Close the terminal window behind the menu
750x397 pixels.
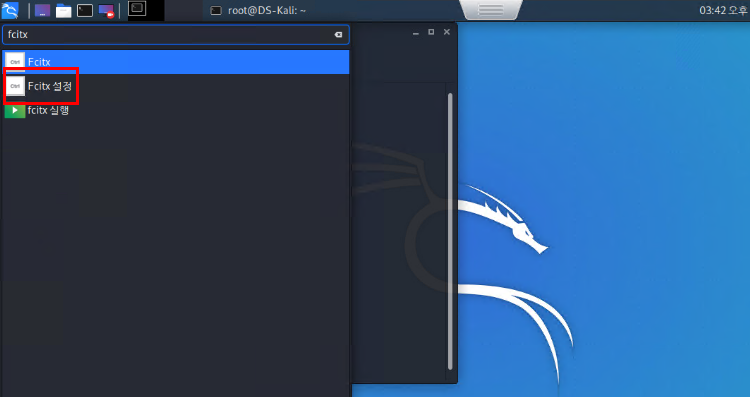[447, 32]
